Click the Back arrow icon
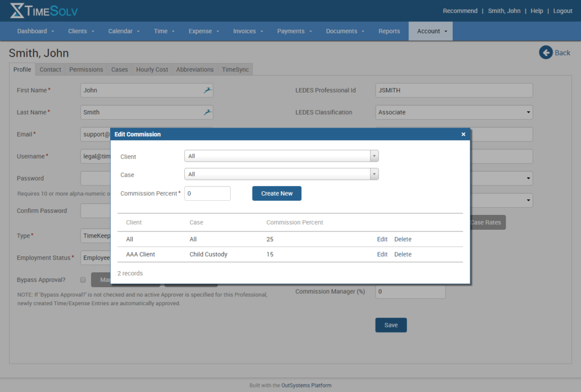The height and width of the screenshot is (392, 581). [545, 52]
